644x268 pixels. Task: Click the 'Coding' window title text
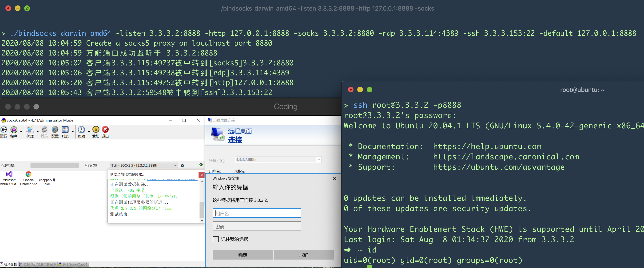pos(286,107)
